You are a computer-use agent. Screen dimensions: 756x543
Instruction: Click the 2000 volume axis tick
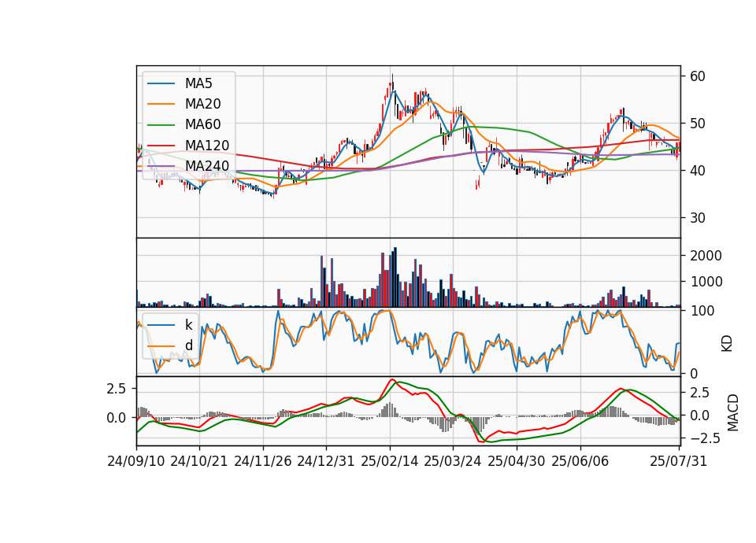pos(706,255)
